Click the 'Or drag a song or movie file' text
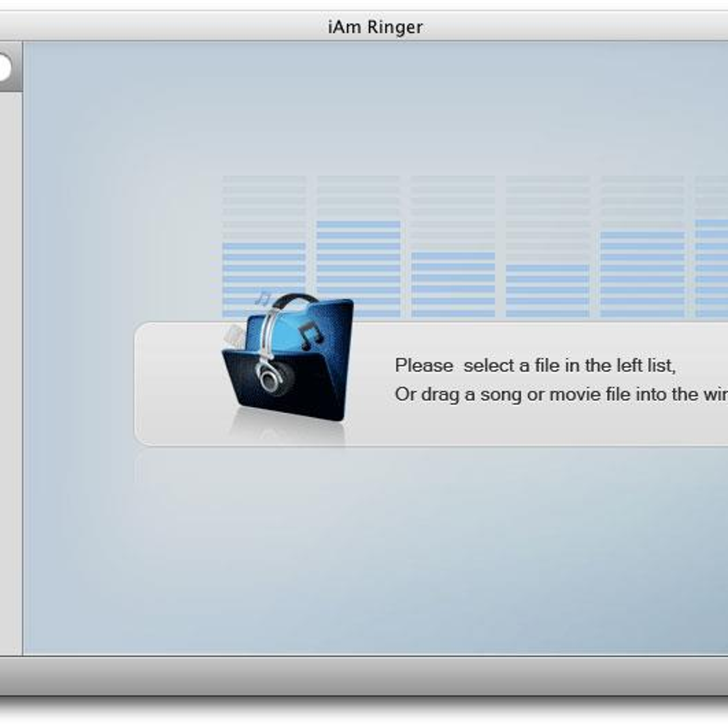This screenshot has width=728, height=728. coord(512,395)
